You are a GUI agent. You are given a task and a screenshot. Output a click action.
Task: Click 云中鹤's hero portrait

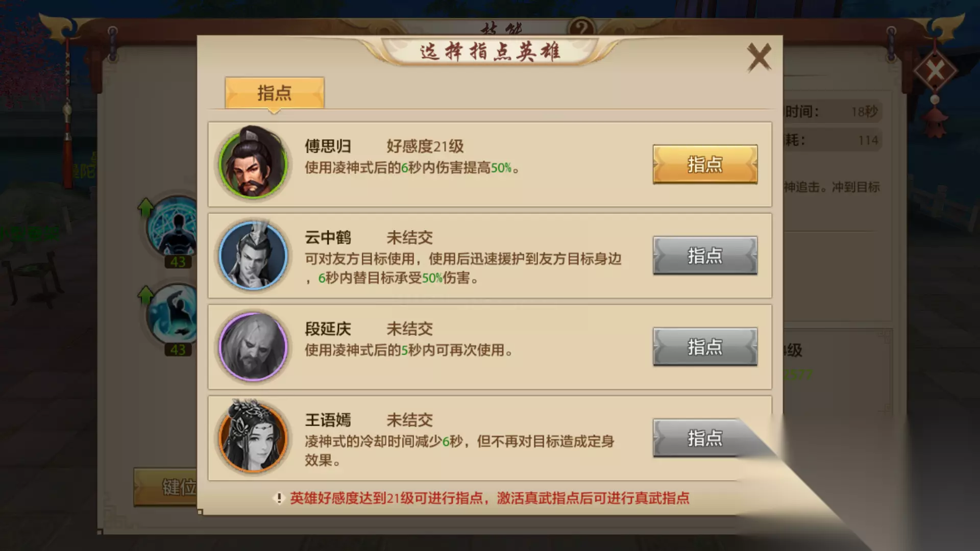click(253, 255)
